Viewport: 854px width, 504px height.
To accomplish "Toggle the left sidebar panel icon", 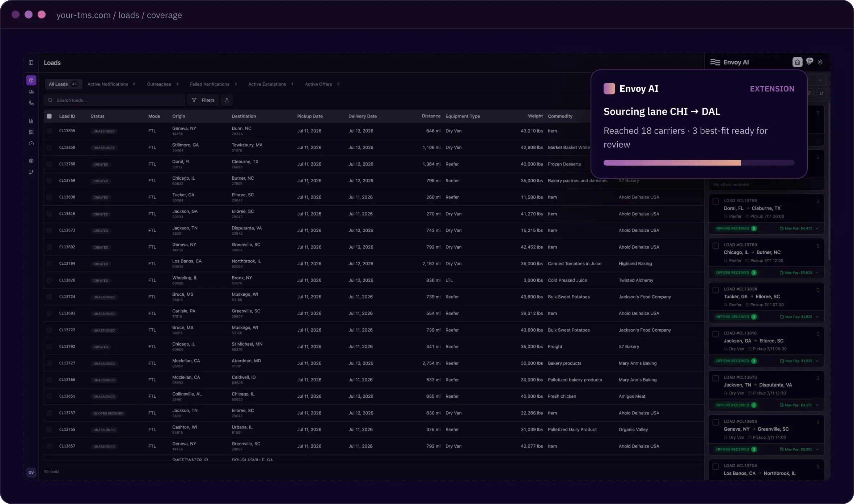I will tap(31, 63).
